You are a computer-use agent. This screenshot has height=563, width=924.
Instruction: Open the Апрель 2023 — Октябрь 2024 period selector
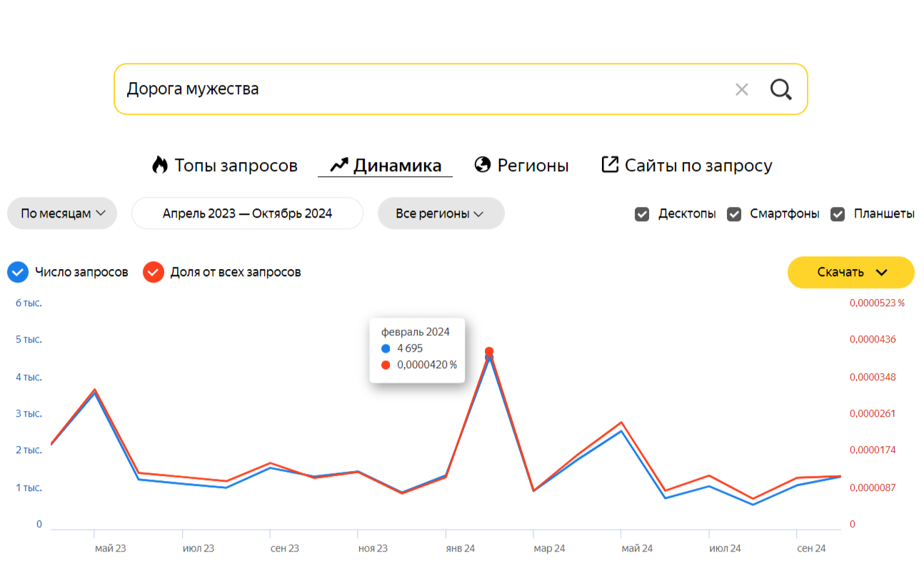click(247, 213)
